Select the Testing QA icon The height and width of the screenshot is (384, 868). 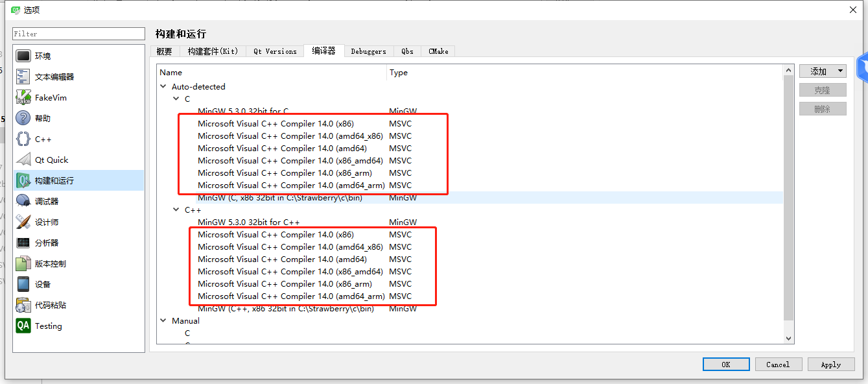23,326
